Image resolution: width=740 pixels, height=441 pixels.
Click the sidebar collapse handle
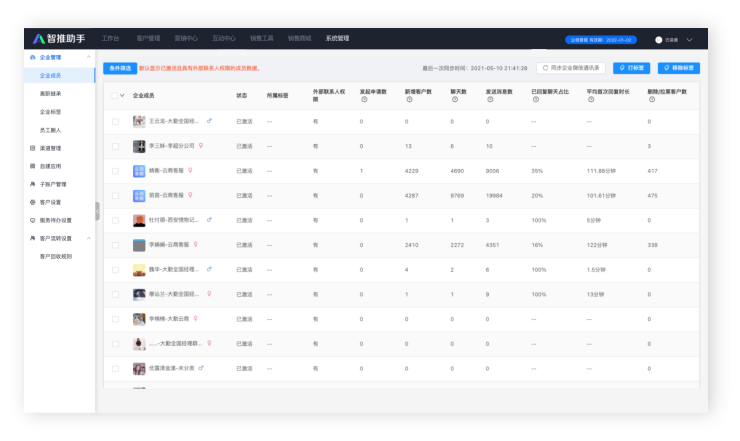click(x=97, y=211)
